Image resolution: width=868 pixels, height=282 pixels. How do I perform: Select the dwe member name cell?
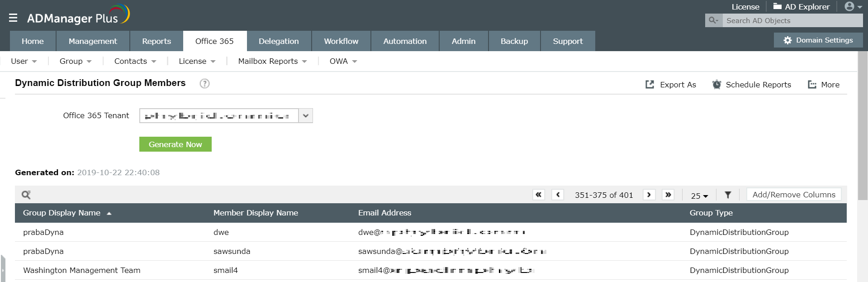click(x=221, y=232)
